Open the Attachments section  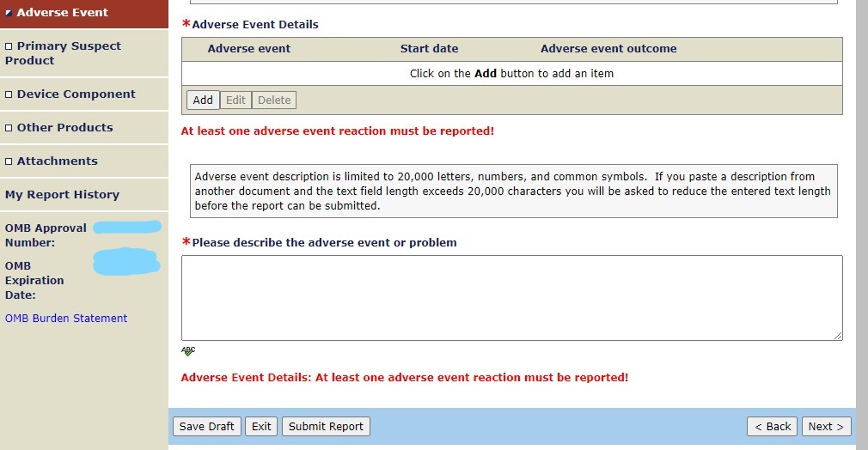(x=57, y=161)
